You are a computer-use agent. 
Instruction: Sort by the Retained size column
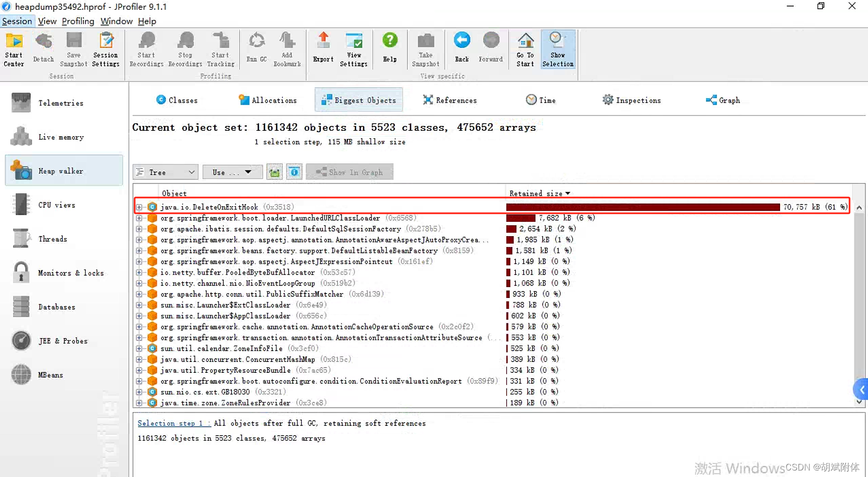540,193
